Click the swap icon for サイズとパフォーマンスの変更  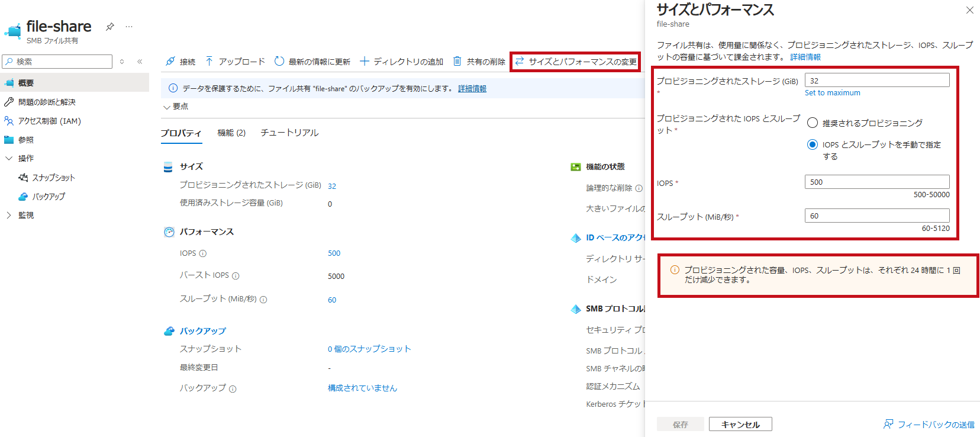coord(520,61)
